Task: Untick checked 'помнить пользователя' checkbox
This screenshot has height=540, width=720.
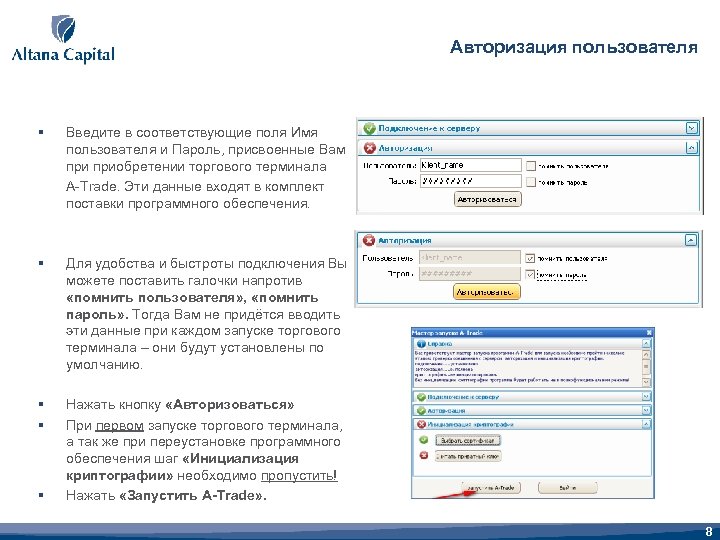Action: pos(530,258)
